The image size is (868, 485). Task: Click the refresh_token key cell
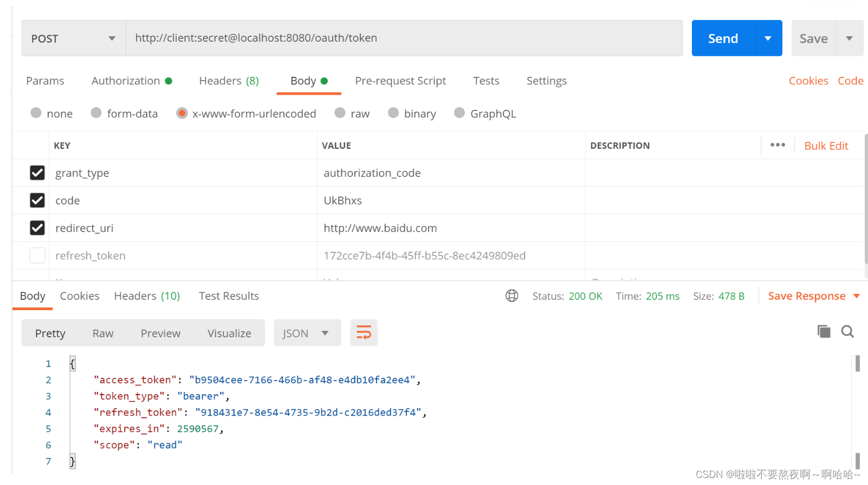click(x=183, y=255)
